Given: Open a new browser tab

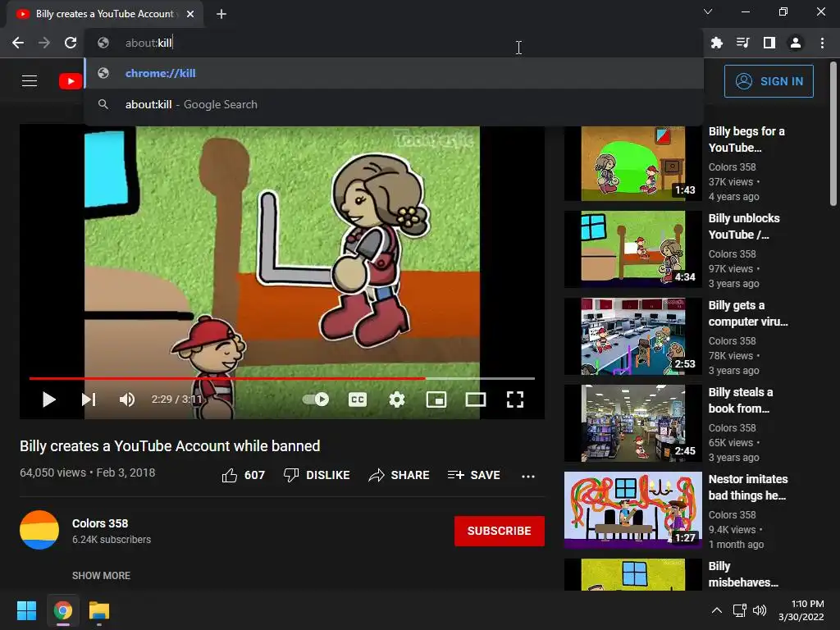Looking at the screenshot, I should pyautogui.click(x=221, y=14).
